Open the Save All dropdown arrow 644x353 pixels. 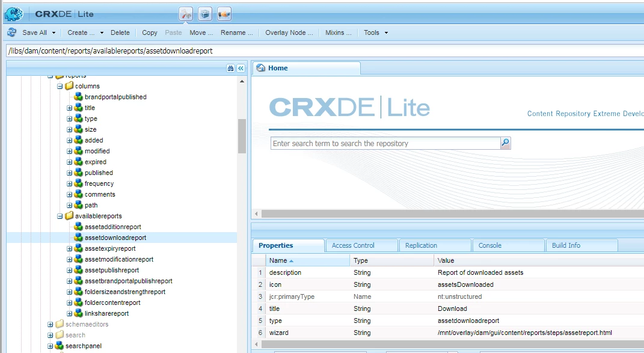pos(54,33)
